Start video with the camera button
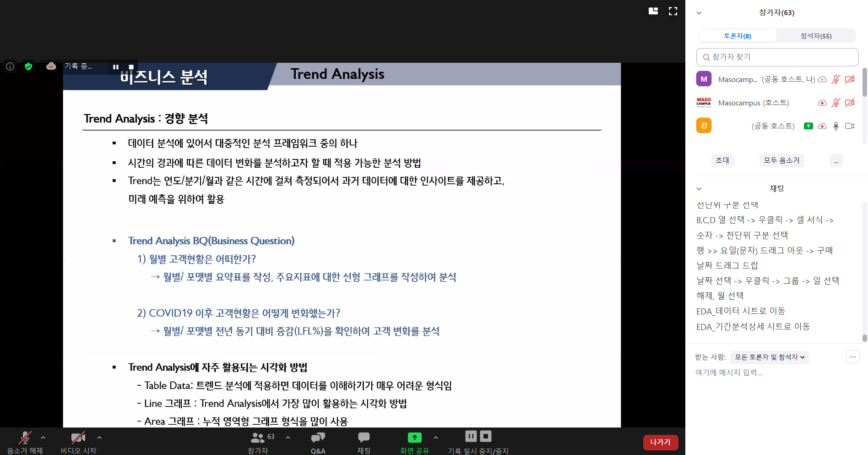This screenshot has height=455, width=868. [x=78, y=438]
